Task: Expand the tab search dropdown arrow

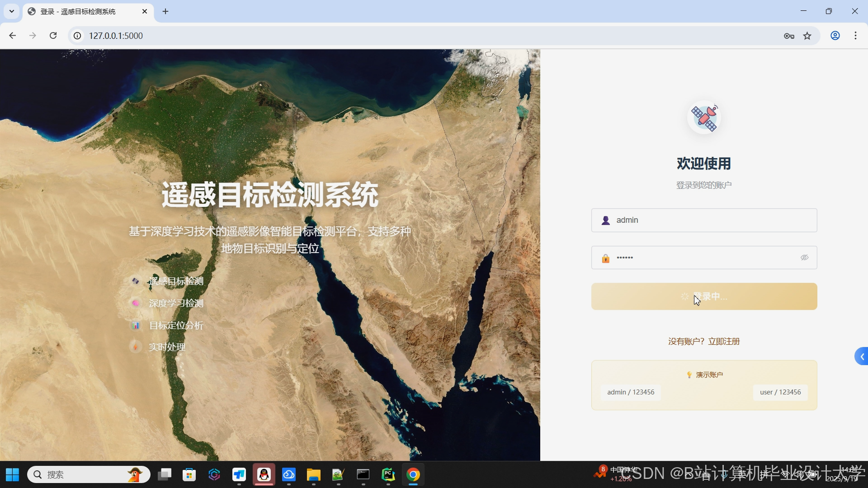Action: (x=12, y=11)
